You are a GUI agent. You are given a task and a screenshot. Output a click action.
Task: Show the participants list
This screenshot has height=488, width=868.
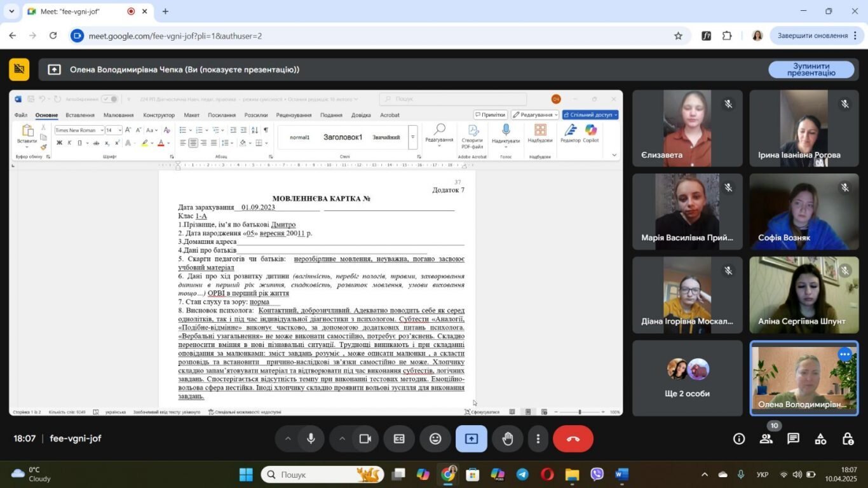[766, 438]
